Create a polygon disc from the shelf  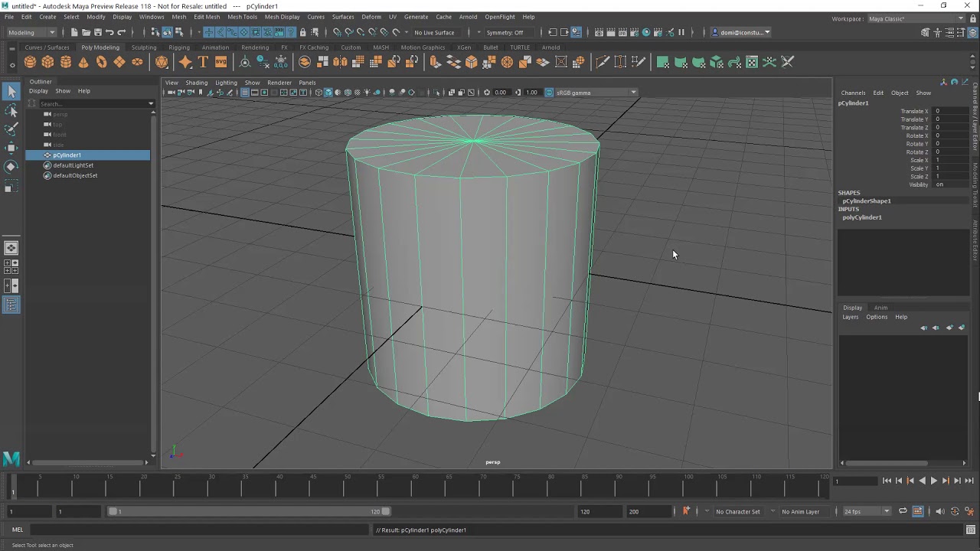point(137,62)
